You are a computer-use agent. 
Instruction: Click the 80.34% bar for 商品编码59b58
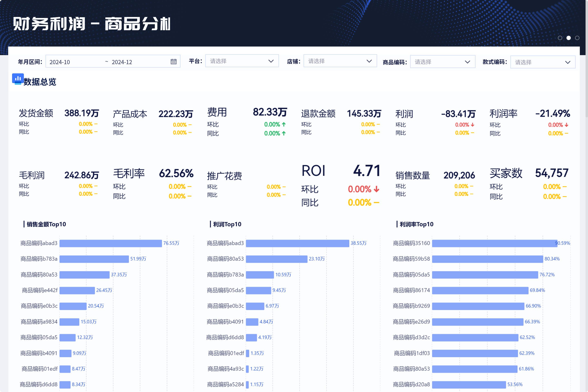(488, 259)
